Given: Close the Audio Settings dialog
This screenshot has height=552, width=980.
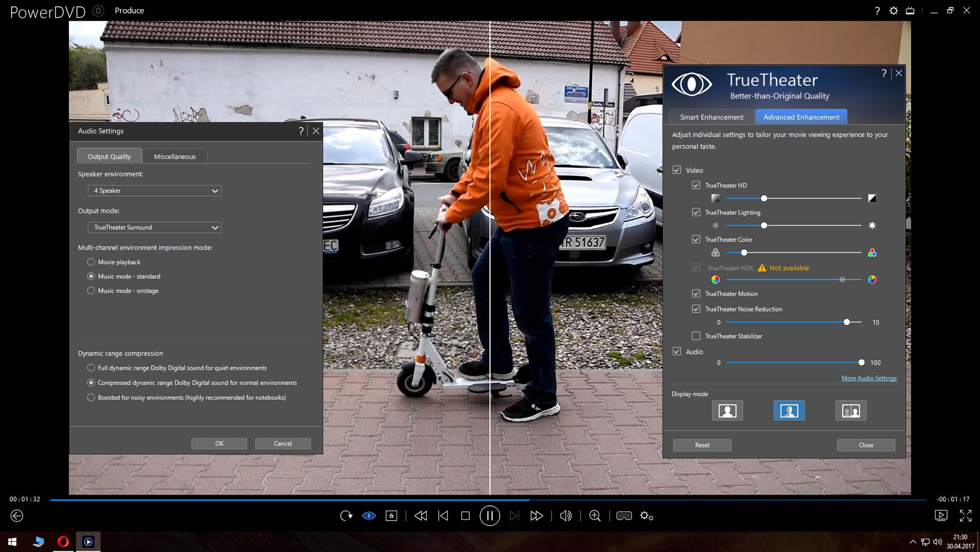Looking at the screenshot, I should coord(316,131).
